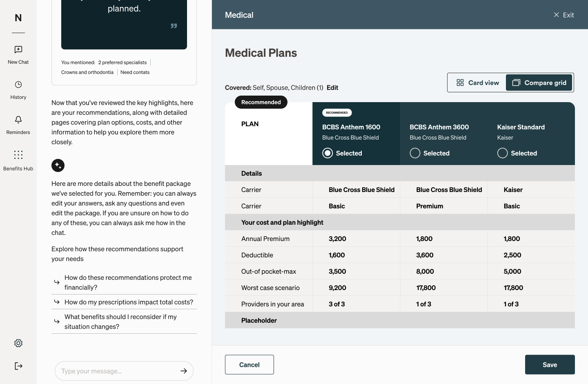Click the Deductible row label
This screenshot has height=384, width=588.
(x=257, y=255)
